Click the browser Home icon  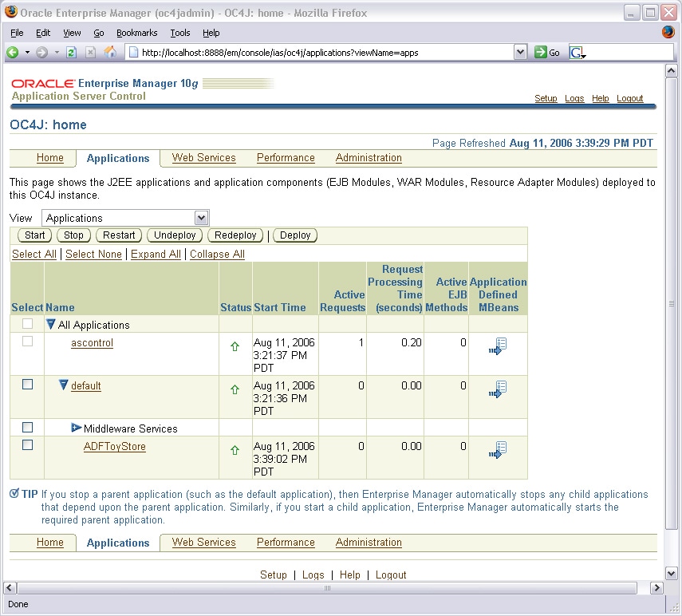pyautogui.click(x=110, y=52)
